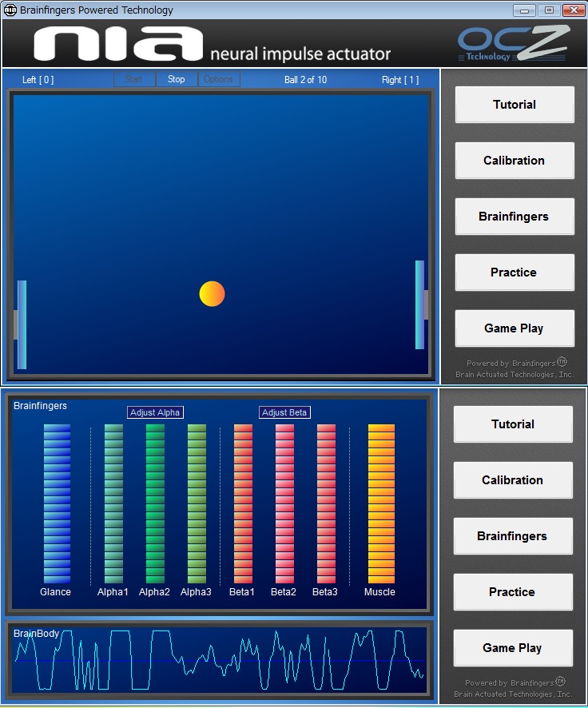Start Game Play in the lower panel

(513, 648)
